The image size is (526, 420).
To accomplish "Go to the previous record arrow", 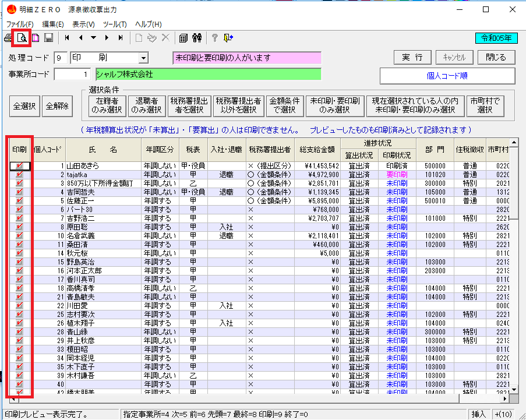I will click(80, 38).
